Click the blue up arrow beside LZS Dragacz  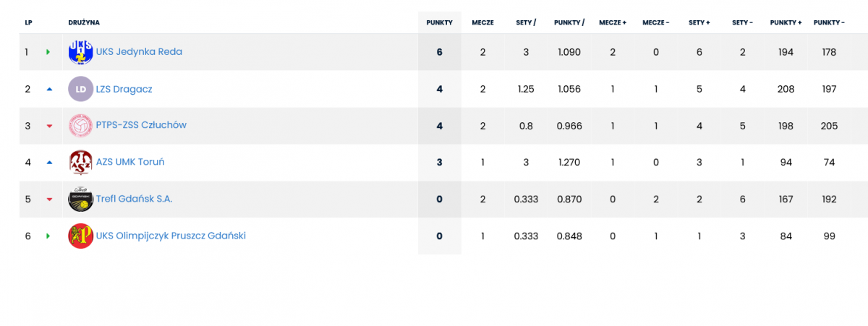[x=49, y=89]
